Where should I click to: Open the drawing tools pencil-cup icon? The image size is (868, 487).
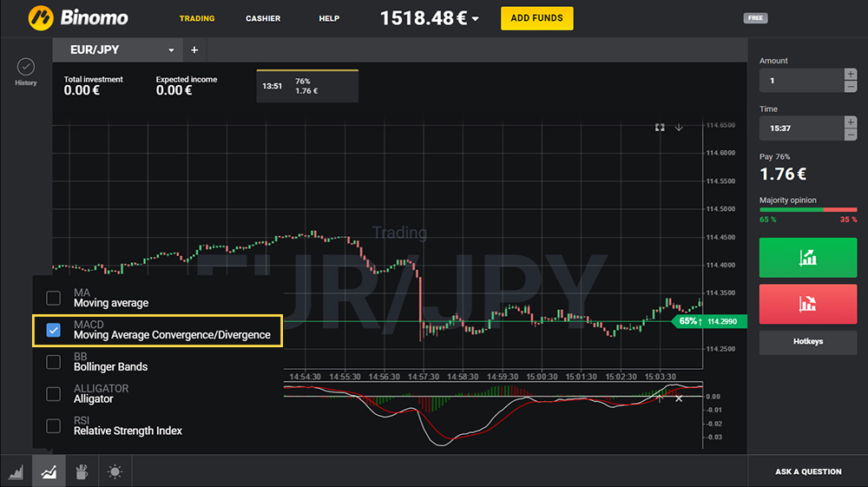[82, 472]
